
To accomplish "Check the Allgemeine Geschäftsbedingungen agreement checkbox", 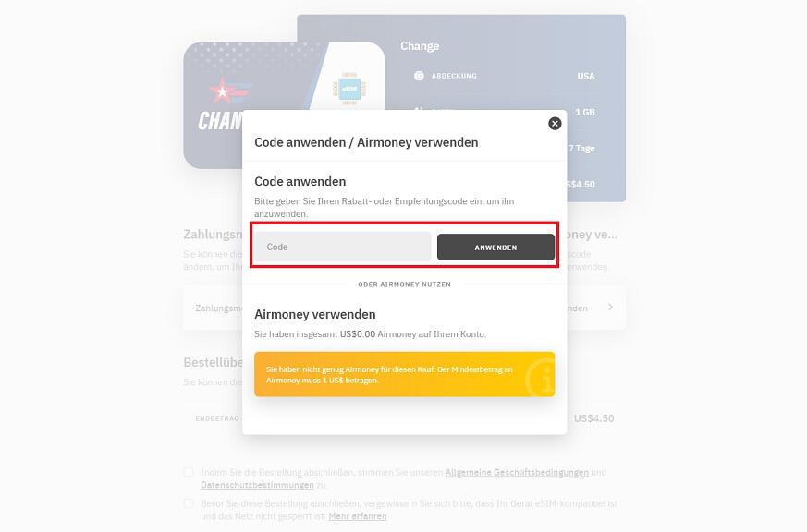I will pos(189,472).
